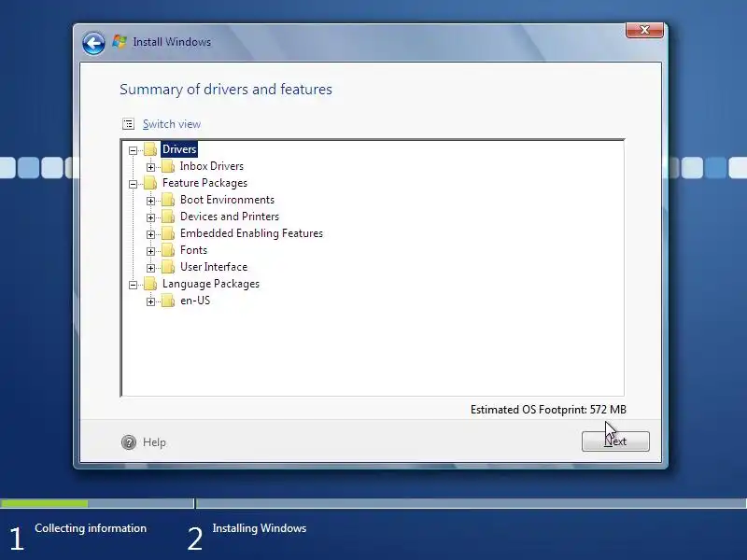Click the Collecting information step label
Viewport: 747px width, 560px height.
[x=91, y=528]
